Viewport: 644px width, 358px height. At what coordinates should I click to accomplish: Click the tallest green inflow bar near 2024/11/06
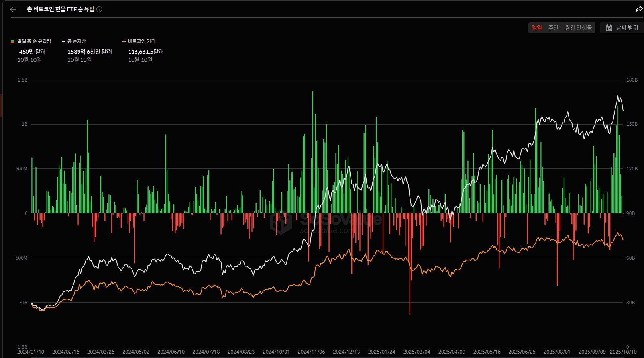(313, 152)
